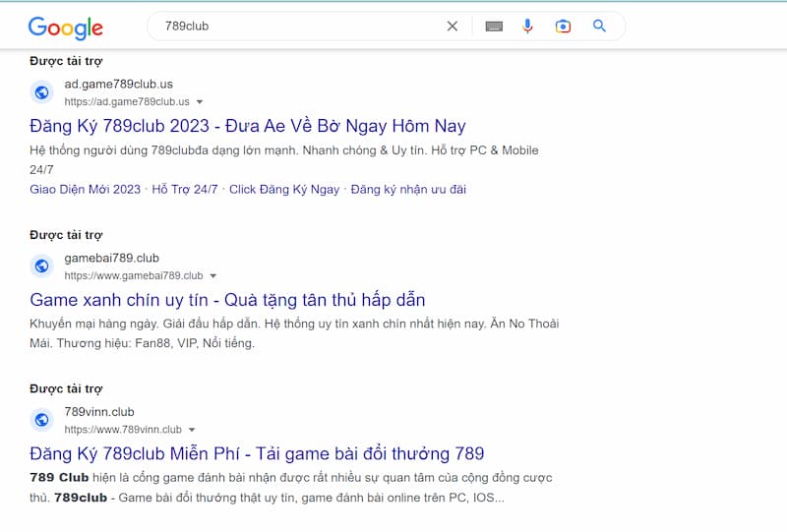Clear the search box text

point(453,27)
